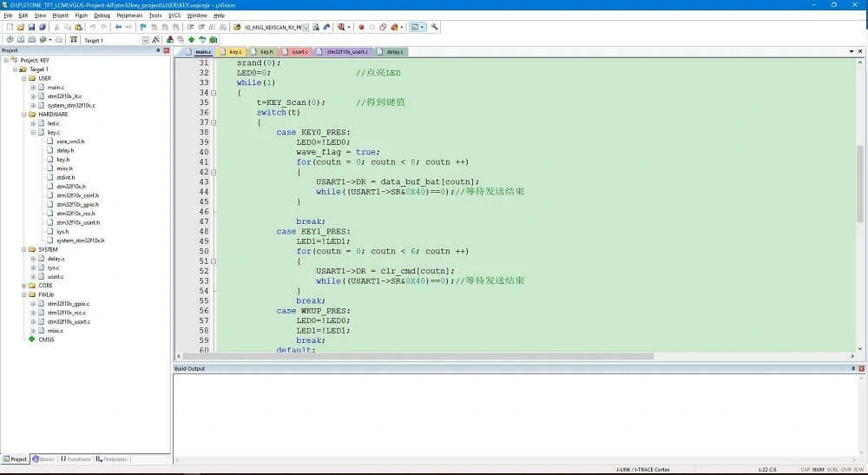
Task: Download to flash via LOAD icon
Action: 73,40
